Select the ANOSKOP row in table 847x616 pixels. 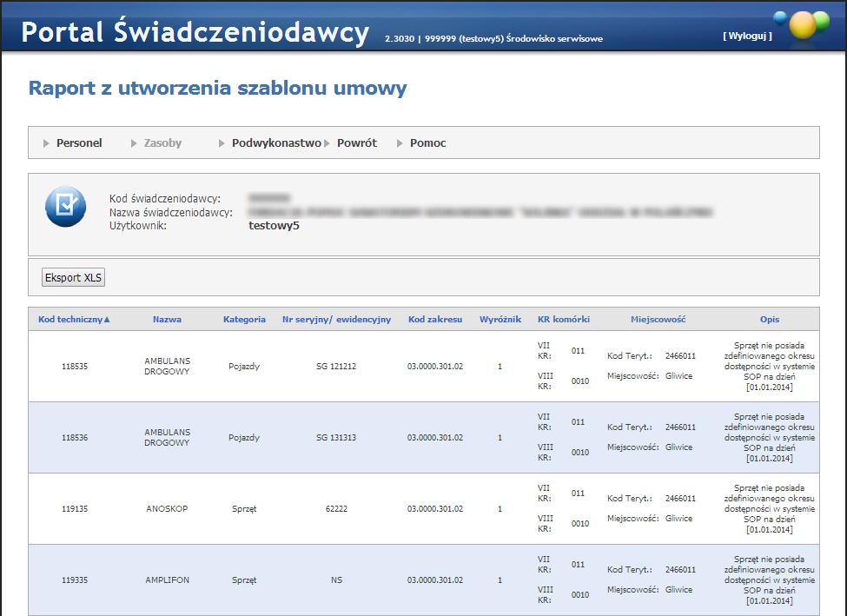pos(167,509)
